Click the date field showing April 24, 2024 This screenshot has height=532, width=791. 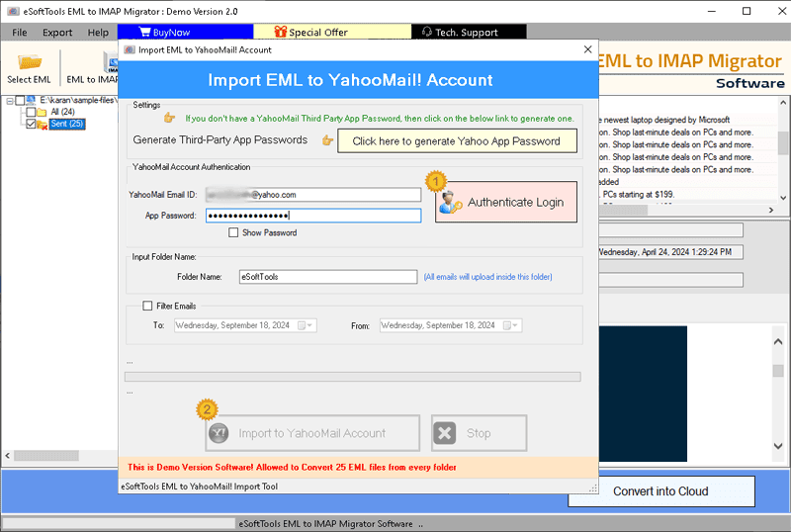[x=670, y=252]
